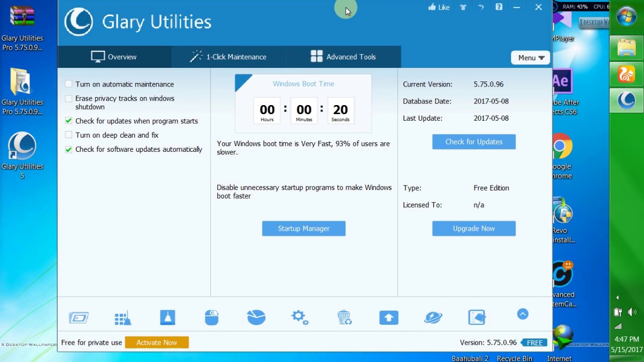
Task: Open the Context Menu Manager mouse icon
Action: [212, 317]
